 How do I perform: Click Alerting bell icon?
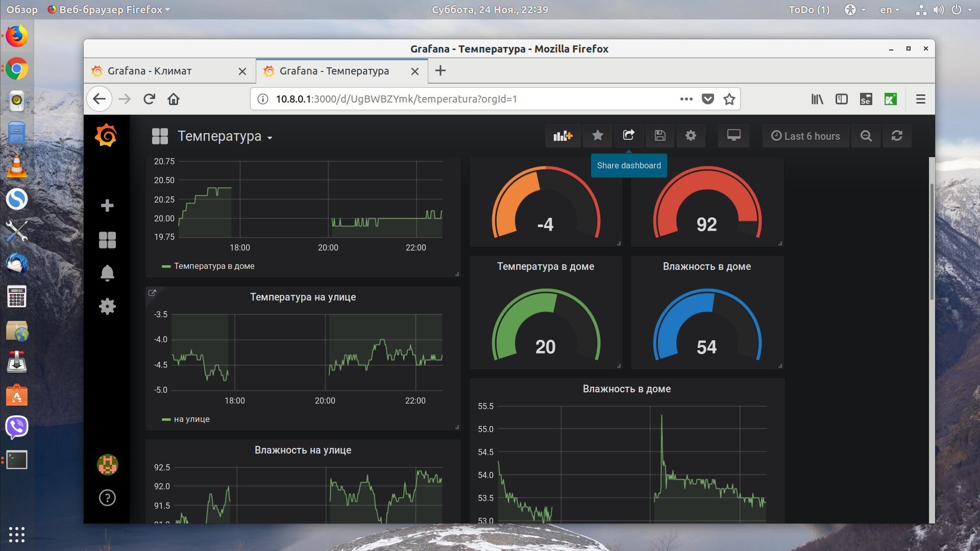pyautogui.click(x=107, y=272)
